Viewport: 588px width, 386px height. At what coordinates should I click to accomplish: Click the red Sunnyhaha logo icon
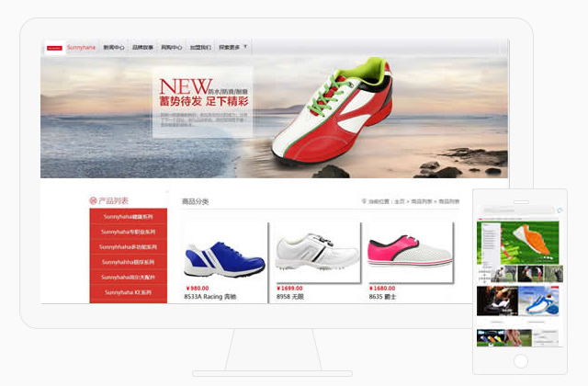tap(53, 47)
